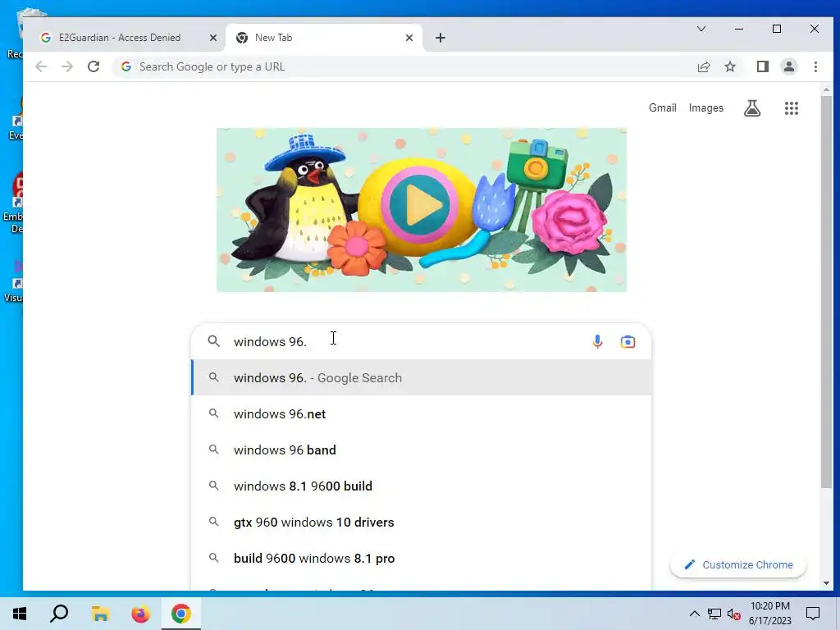
Task: Click the scrollbar up arrow
Action: click(826, 89)
